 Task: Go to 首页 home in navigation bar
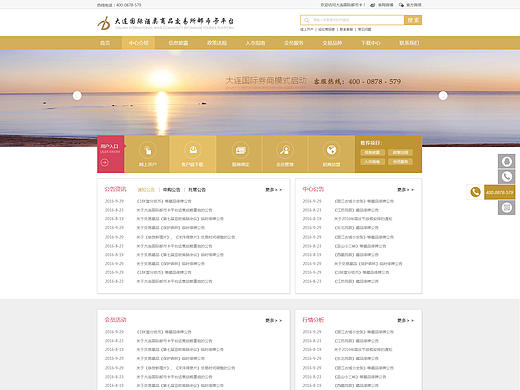105,43
